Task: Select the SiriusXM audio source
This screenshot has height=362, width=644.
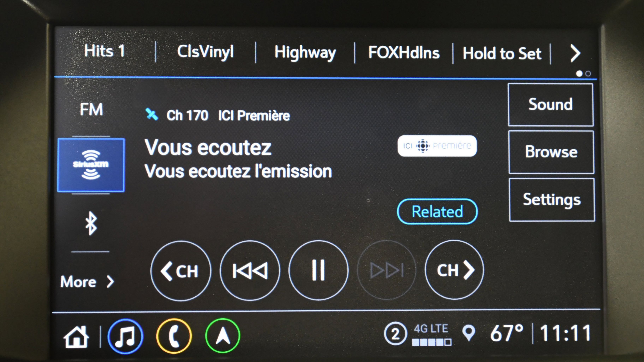Action: tap(91, 165)
